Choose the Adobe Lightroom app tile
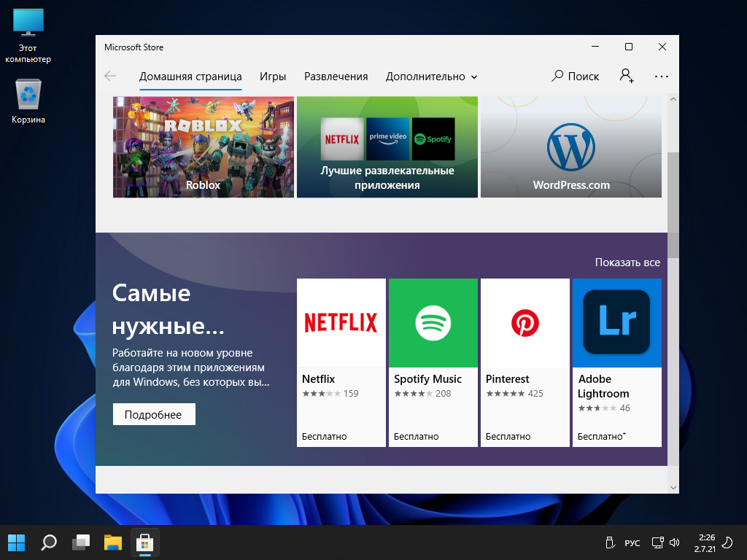747x560 pixels. [616, 362]
